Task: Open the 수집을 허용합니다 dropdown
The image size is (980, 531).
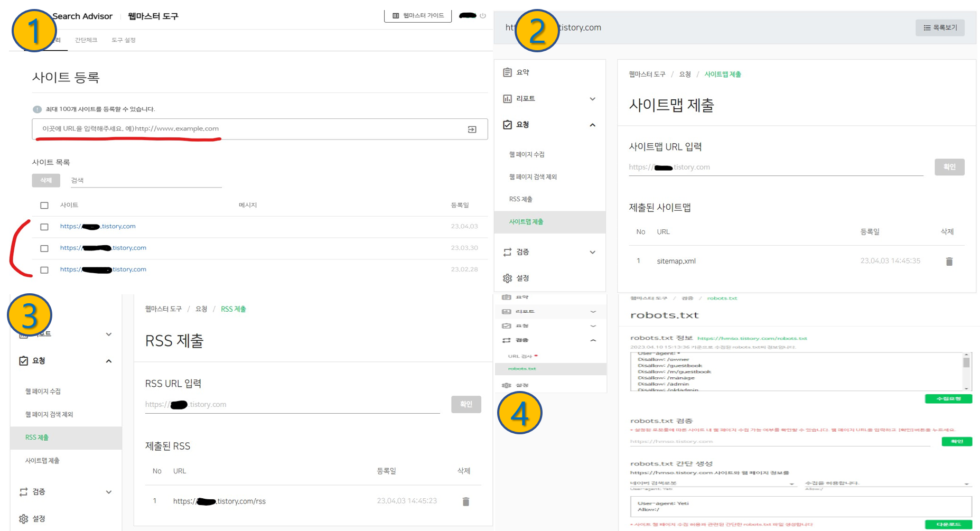Action: (x=888, y=483)
